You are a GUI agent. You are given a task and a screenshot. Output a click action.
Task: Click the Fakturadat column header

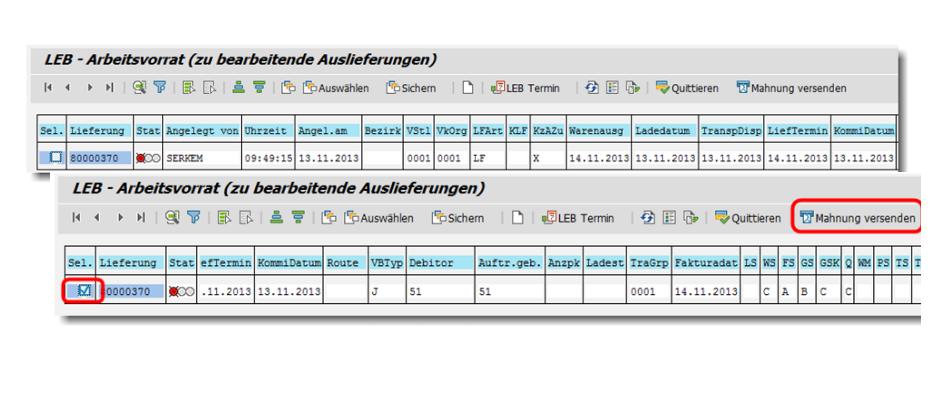click(706, 263)
